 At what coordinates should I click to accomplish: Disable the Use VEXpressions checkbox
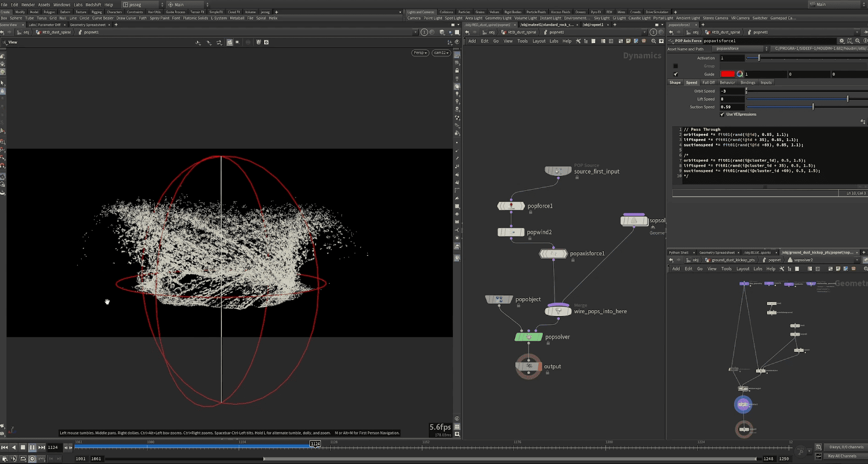tap(722, 114)
